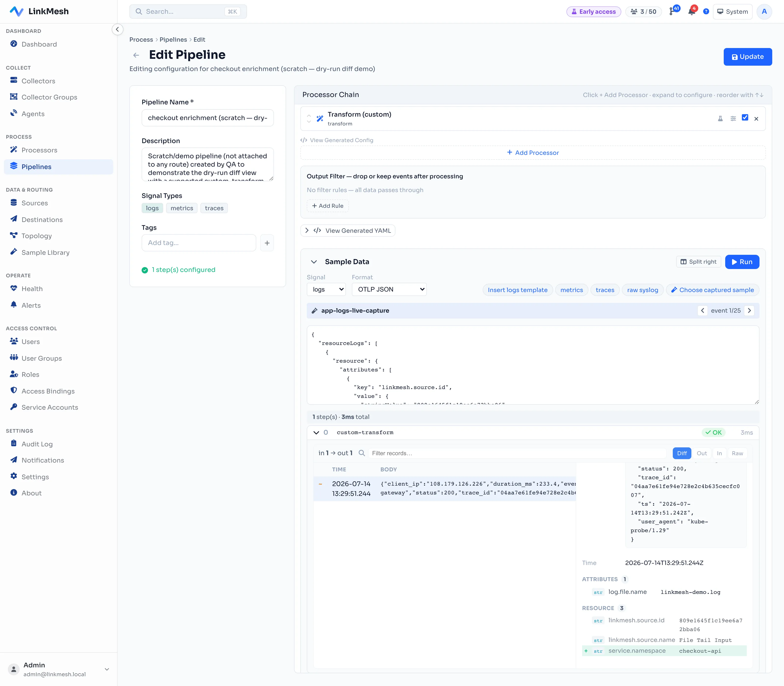Switch record view to In

[x=719, y=453]
